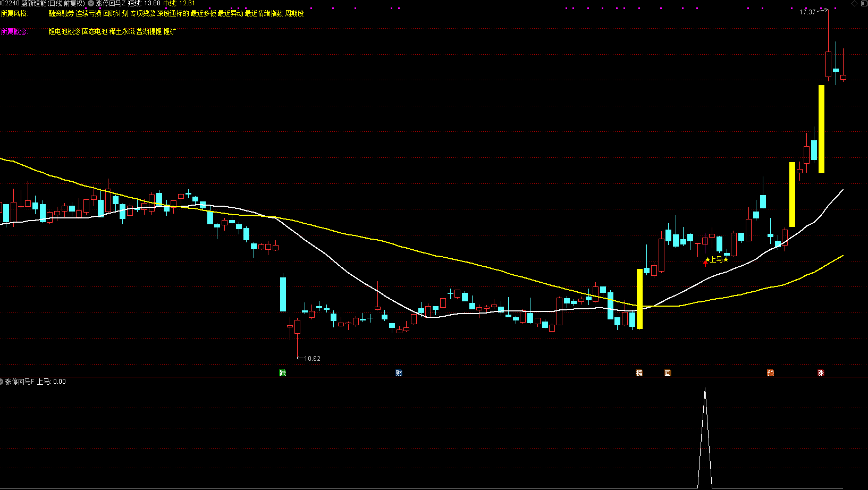Click the 融资融券 style tag
This screenshot has width=868, height=490.
tap(62, 13)
